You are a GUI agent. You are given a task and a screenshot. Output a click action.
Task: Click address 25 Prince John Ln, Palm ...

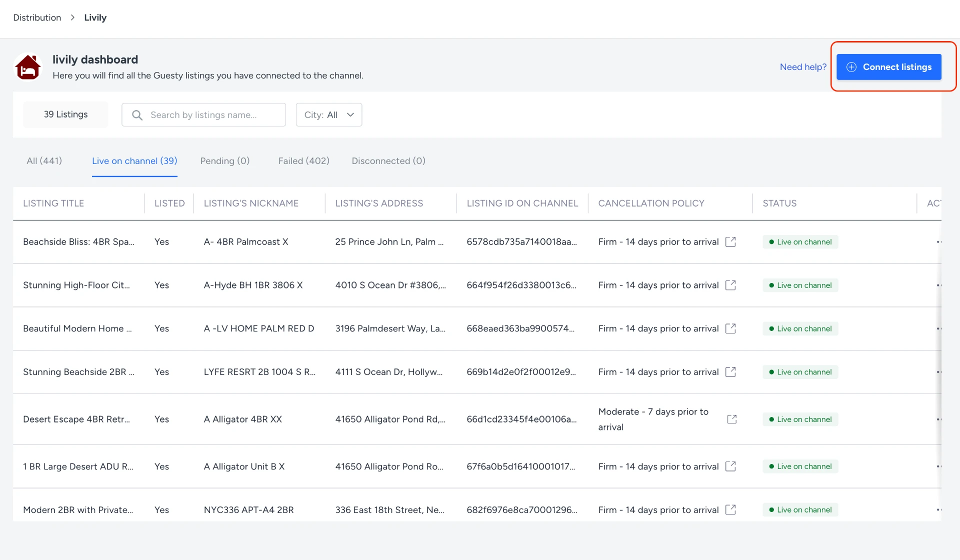pyautogui.click(x=389, y=242)
